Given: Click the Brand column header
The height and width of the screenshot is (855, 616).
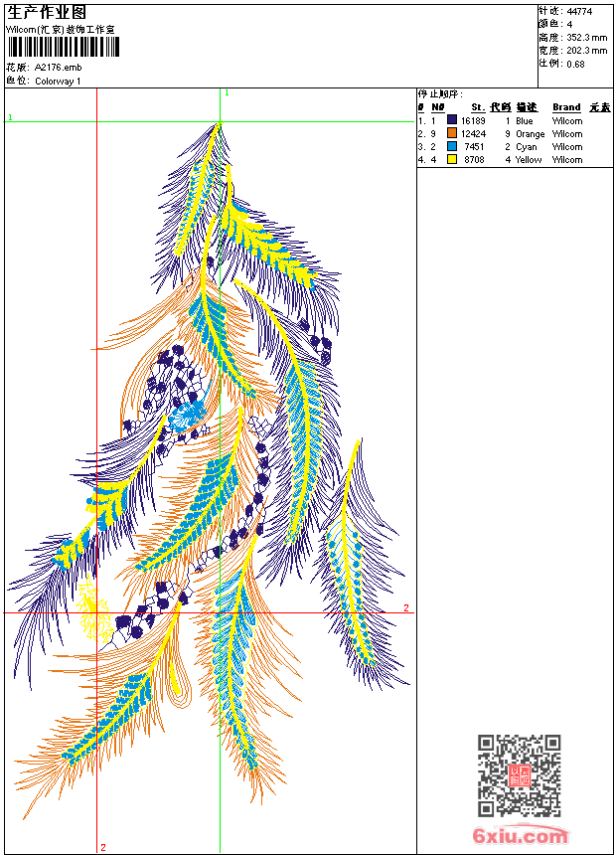Looking at the screenshot, I should (x=566, y=107).
